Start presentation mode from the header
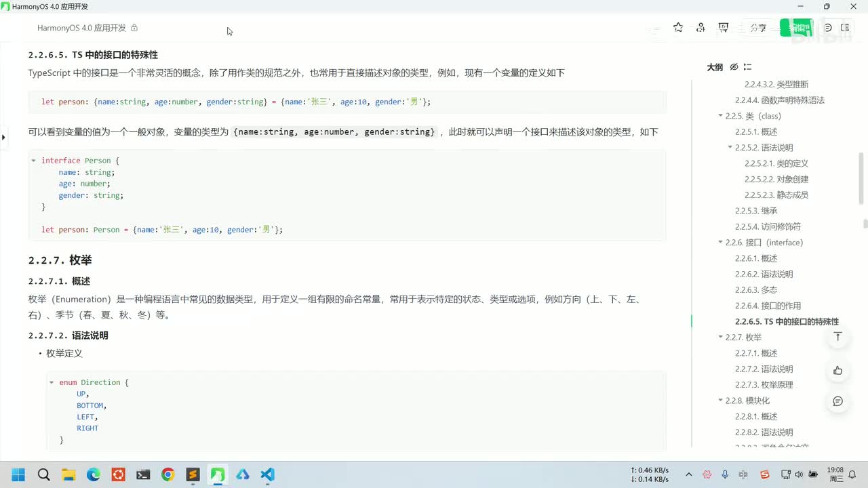The image size is (868, 488). (x=724, y=28)
